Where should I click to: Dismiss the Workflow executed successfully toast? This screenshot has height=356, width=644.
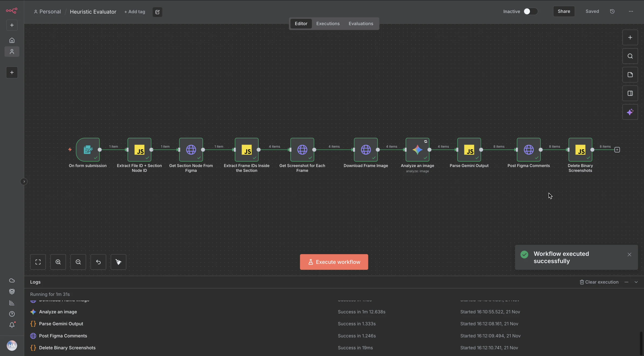click(x=630, y=254)
